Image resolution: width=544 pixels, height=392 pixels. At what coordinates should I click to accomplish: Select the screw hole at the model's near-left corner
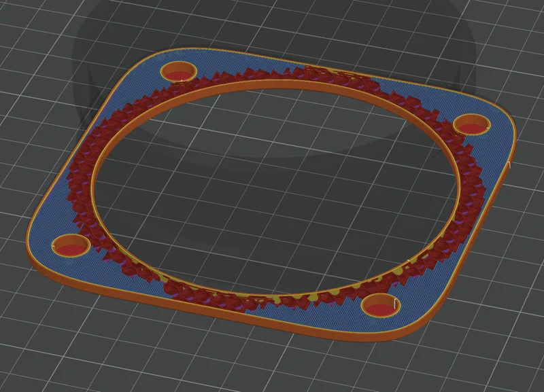pyautogui.click(x=71, y=245)
